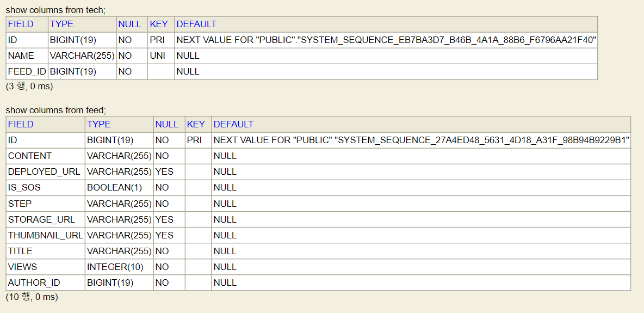This screenshot has height=313, width=644.
Task: Select the AUTHOR_ID field cell
Action: [34, 283]
